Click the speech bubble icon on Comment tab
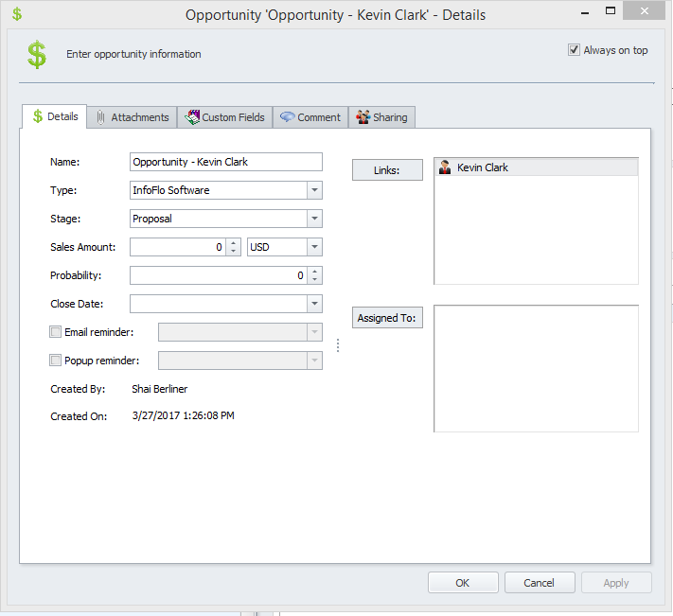This screenshot has height=616, width=673. coord(287,117)
